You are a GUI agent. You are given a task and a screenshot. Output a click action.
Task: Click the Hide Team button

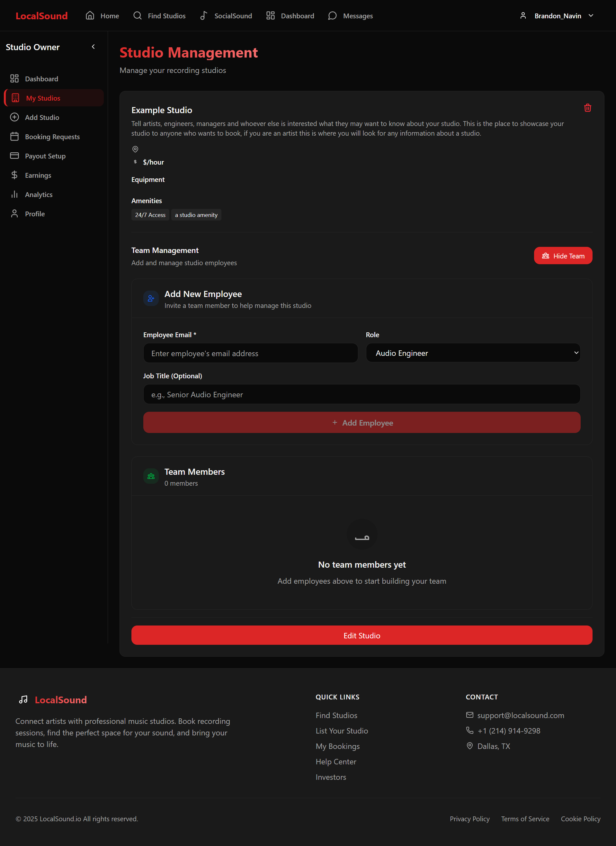click(x=563, y=256)
